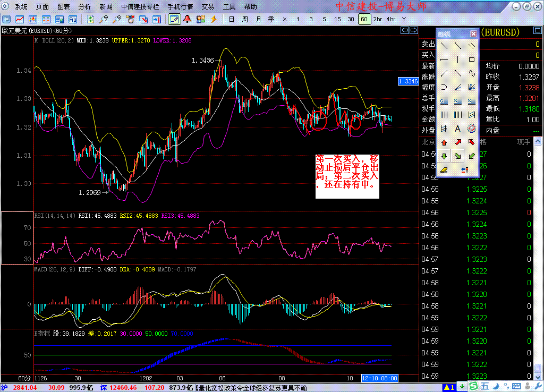Select the Gann fan lines tool
This screenshot has height=392, width=544.
point(472,87)
